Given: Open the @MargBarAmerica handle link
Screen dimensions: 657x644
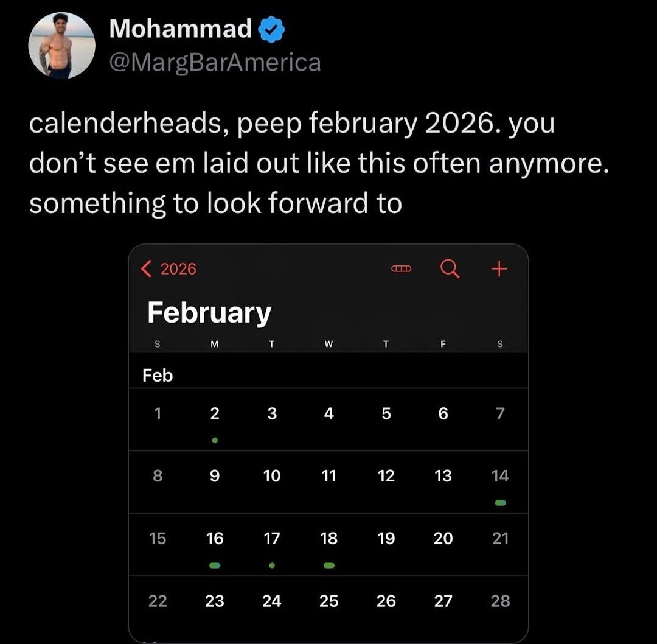Looking at the screenshot, I should [215, 61].
